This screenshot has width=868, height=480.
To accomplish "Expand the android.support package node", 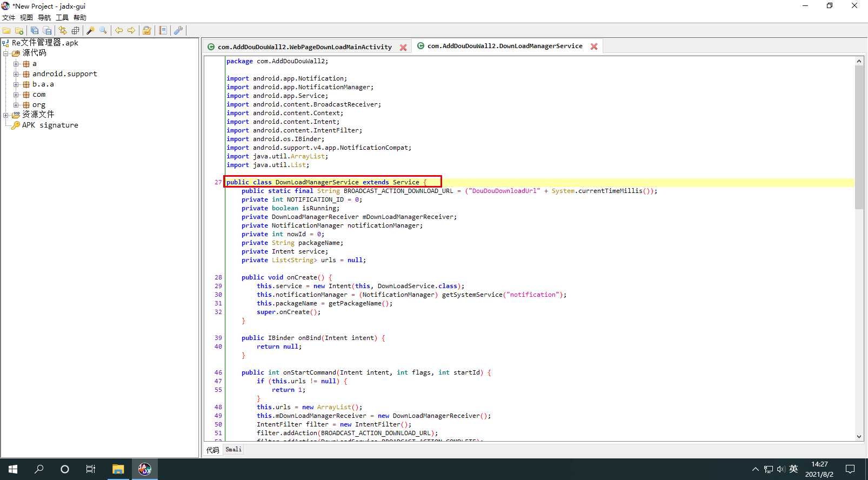I will point(16,74).
